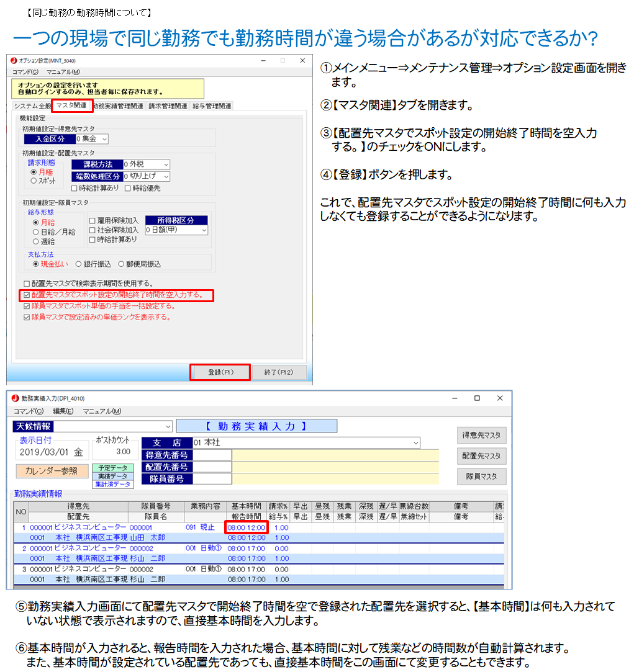Open the 入金区分 dropdown
Viewport: 634px width, 672px height.
click(103, 139)
